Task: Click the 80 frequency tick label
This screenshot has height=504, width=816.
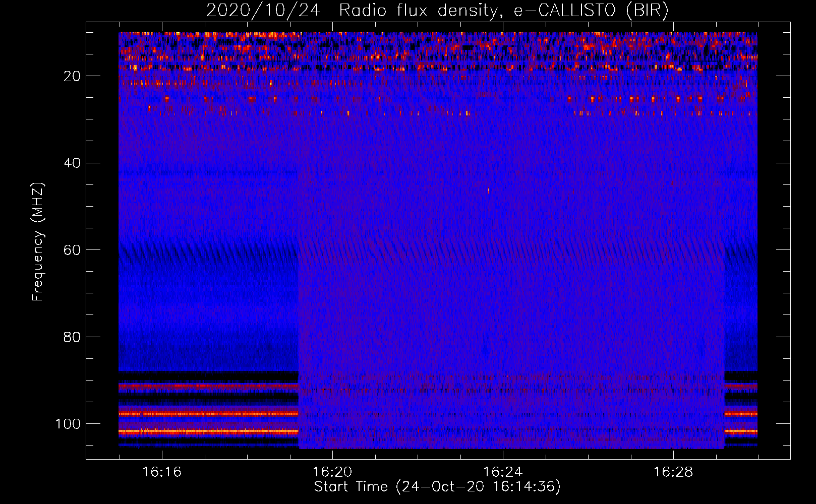Action: 72,337
